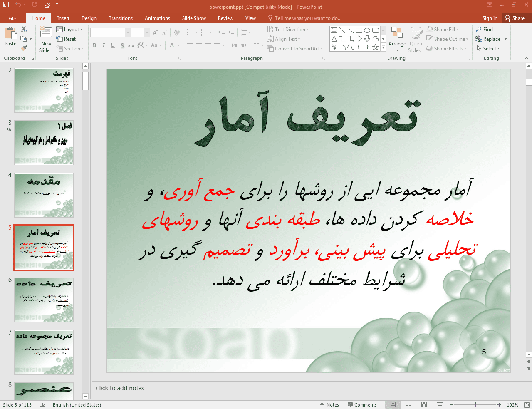
Task: Open the File menu
Action: click(12, 18)
